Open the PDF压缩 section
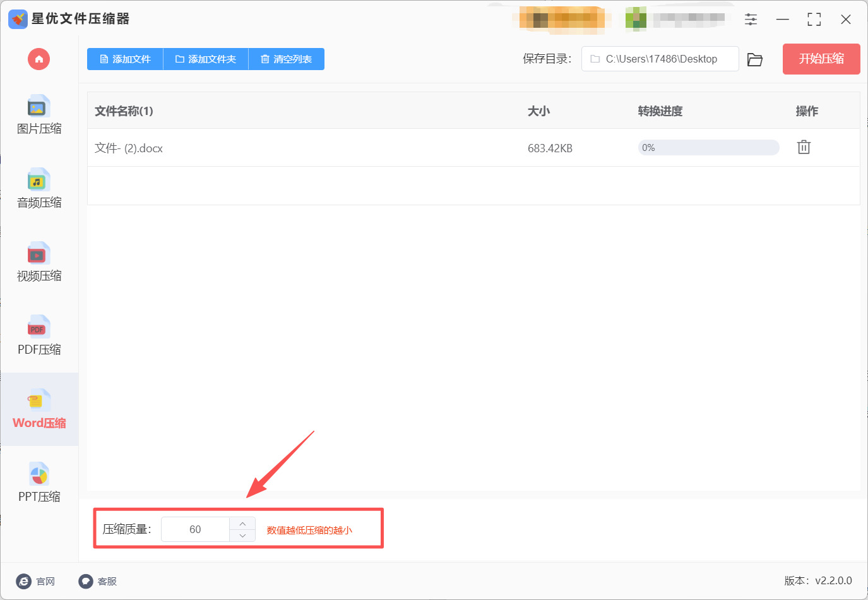Screen dimensions: 868x600 39,335
